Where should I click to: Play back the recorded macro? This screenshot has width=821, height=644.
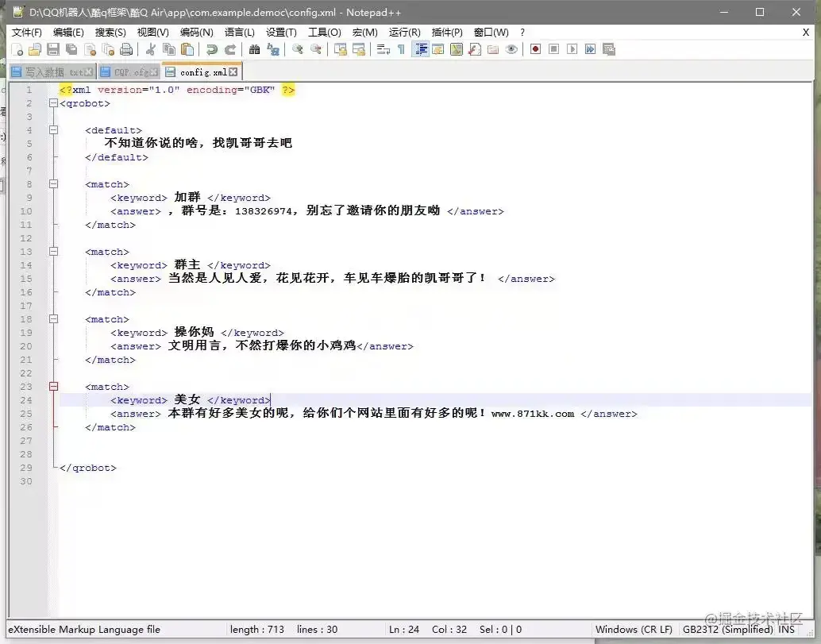572,49
